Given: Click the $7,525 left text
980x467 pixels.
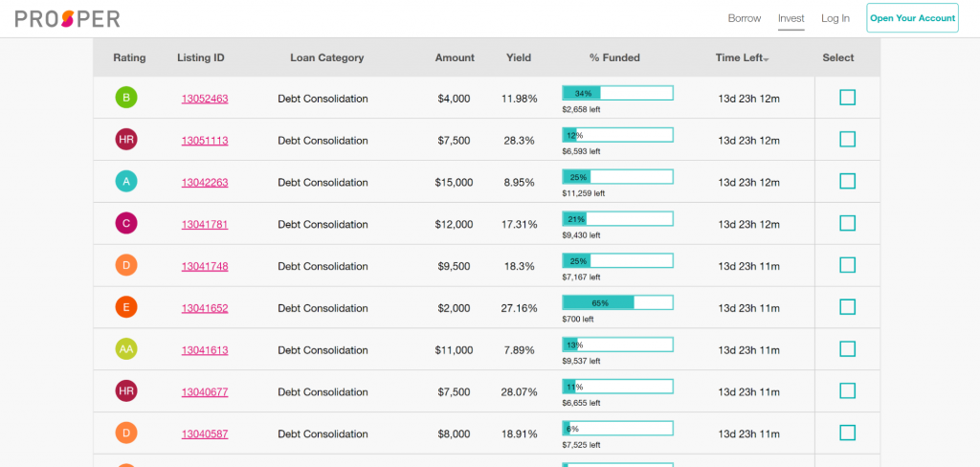Looking at the screenshot, I should 581,444.
